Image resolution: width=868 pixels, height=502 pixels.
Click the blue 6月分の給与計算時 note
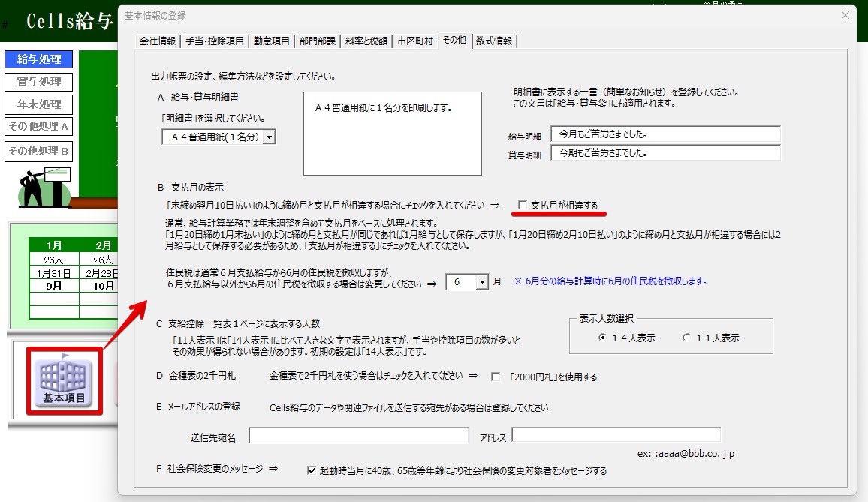click(x=610, y=281)
